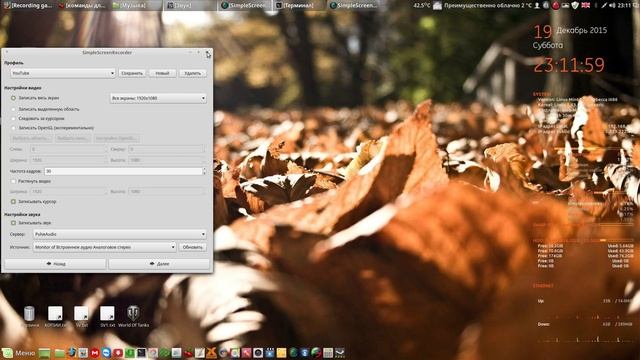Open the yellow sticky notes icon
Image resolution: width=640 pixels, height=360 pixels.
point(281,353)
